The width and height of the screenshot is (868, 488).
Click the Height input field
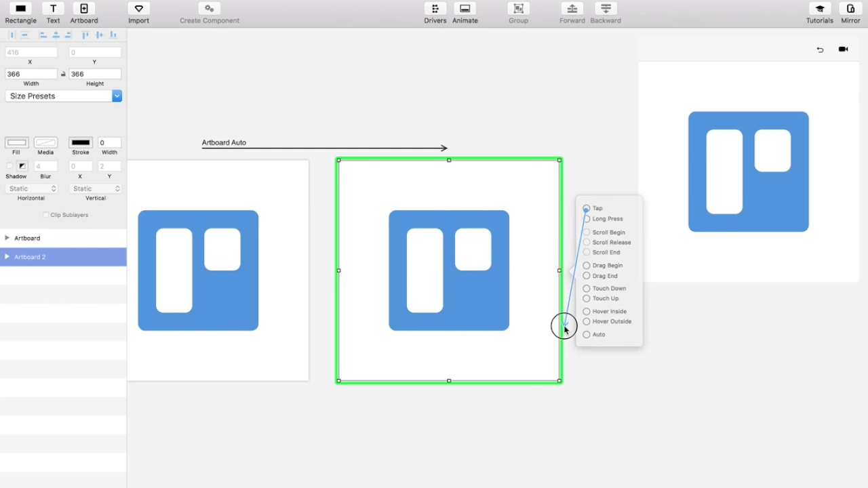(95, 74)
